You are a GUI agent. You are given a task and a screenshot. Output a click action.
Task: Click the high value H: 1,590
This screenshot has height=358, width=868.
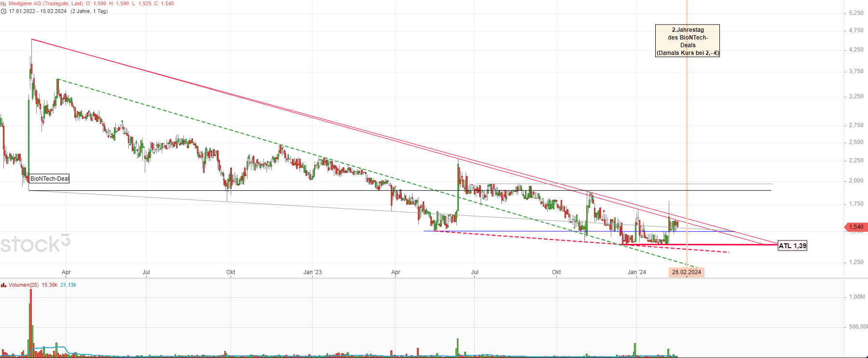tap(119, 3)
